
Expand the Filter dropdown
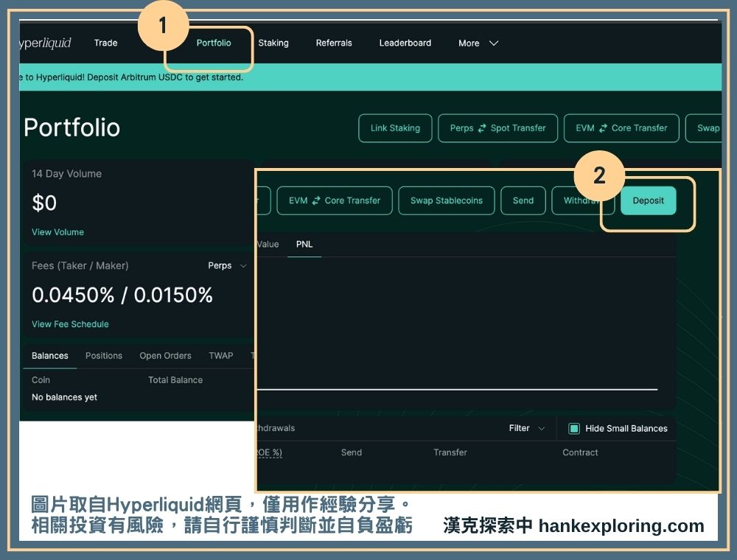(x=526, y=428)
